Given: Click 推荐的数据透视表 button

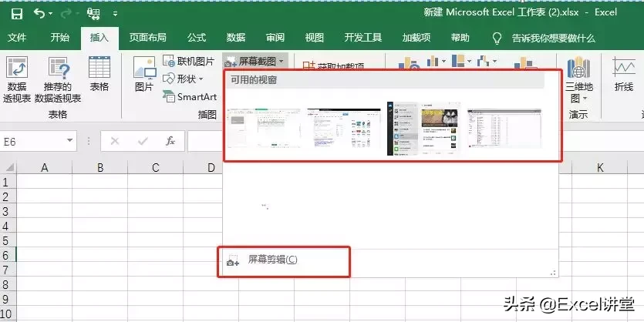Looking at the screenshot, I should tap(58, 79).
